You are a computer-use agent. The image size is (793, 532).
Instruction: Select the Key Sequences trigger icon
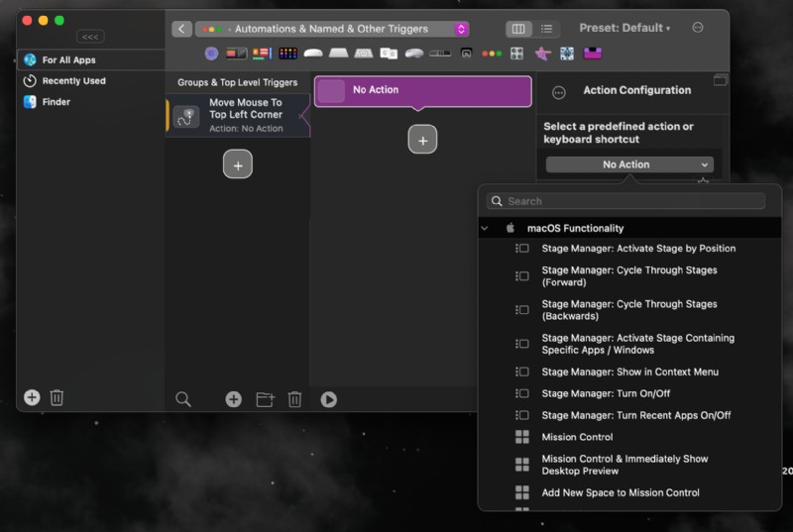pos(389,53)
